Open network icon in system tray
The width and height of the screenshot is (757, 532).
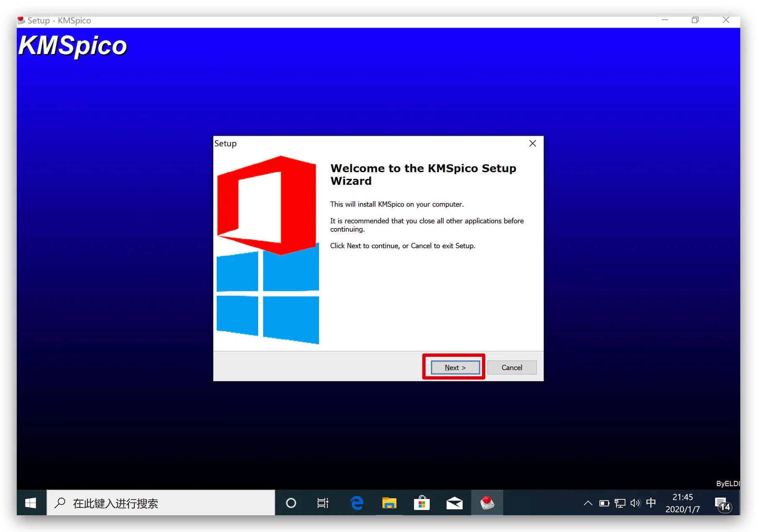[x=620, y=503]
